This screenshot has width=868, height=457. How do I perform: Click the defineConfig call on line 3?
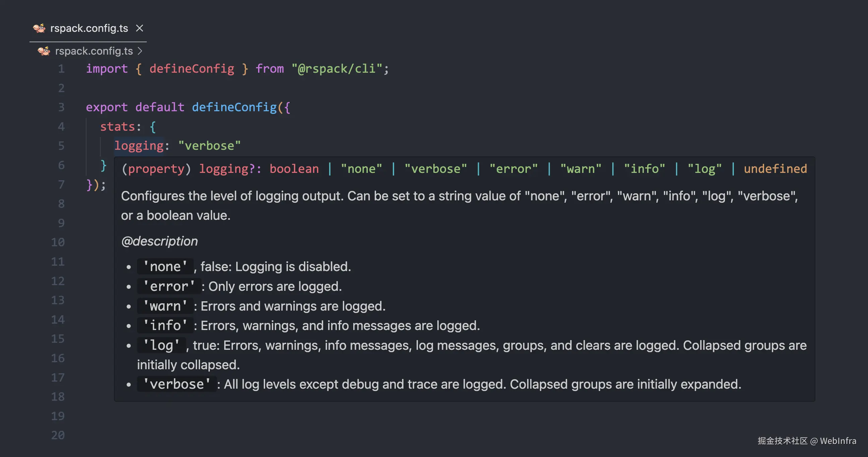(x=234, y=107)
